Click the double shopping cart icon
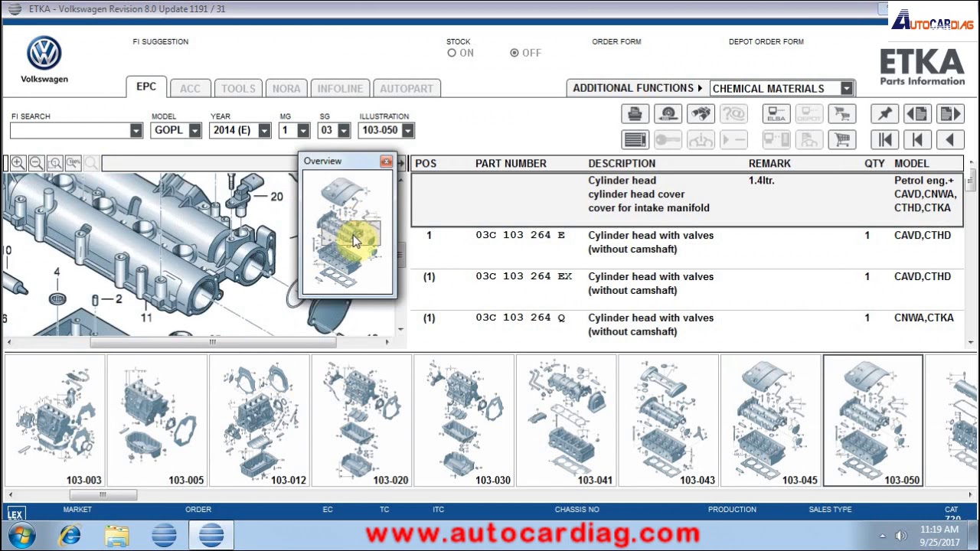 [x=842, y=114]
